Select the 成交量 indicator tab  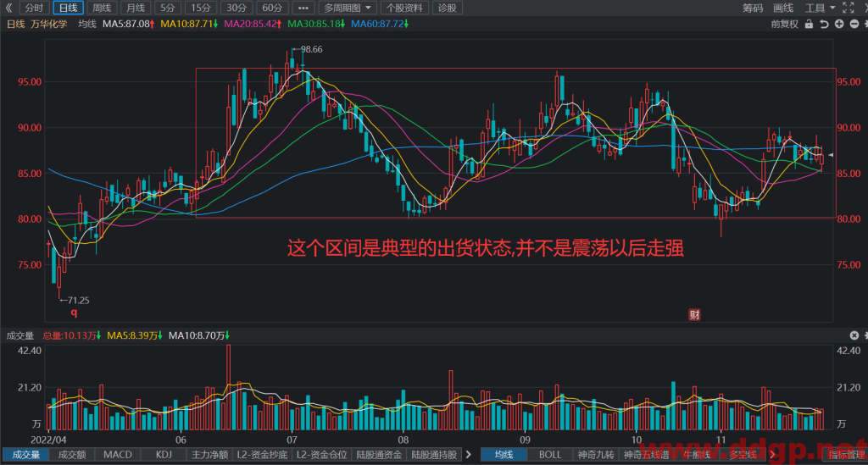[x=26, y=455]
